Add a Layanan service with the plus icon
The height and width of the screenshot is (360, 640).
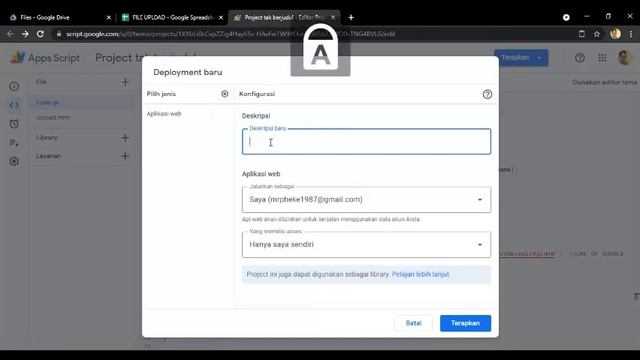[125, 156]
